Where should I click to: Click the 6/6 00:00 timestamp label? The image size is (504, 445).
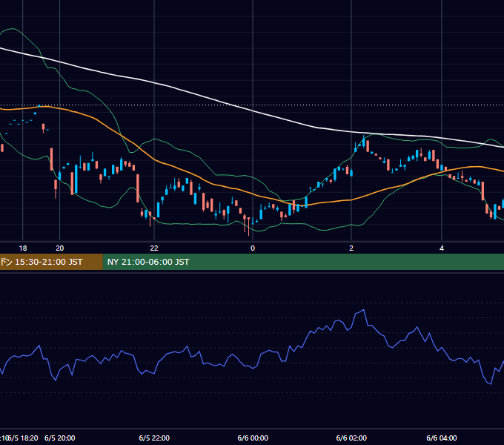pos(253,438)
